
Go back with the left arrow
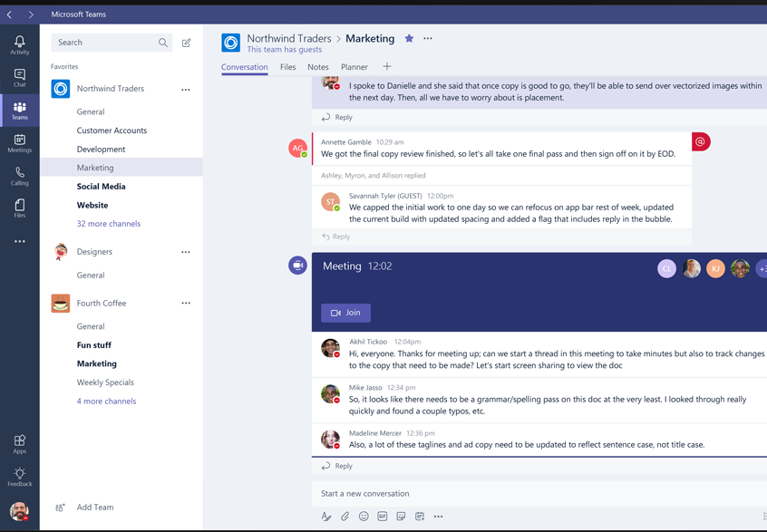pos(9,15)
